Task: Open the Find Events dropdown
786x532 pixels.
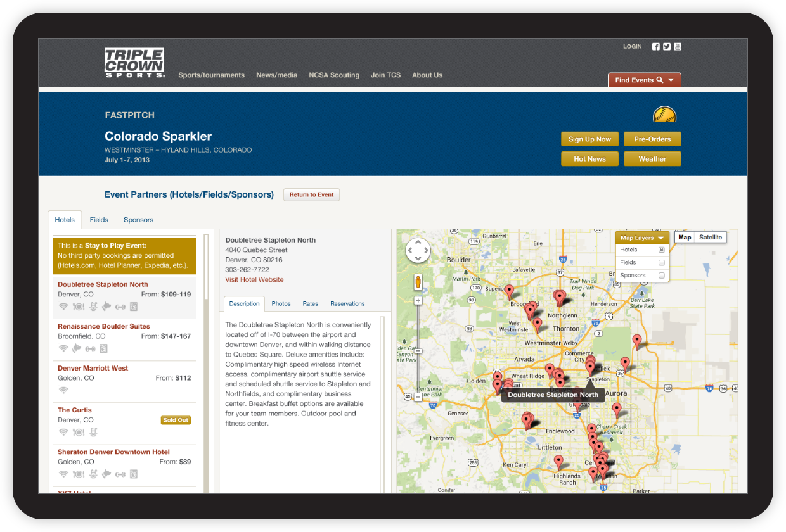Action: [x=645, y=80]
